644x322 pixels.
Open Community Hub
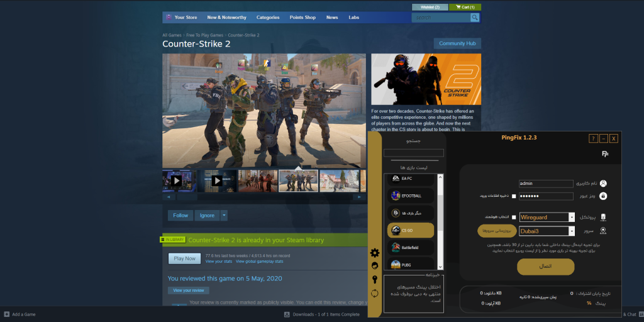(457, 43)
